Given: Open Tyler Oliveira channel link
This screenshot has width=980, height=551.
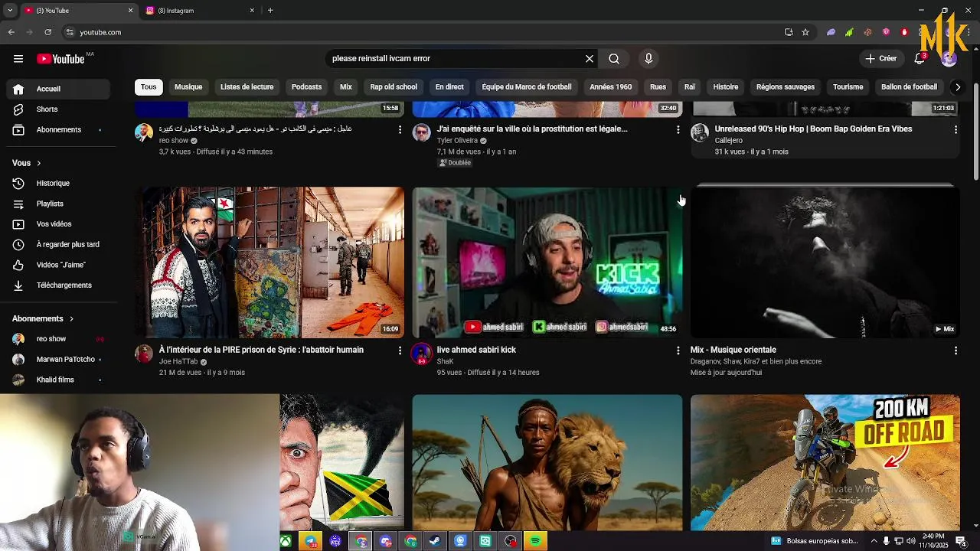Looking at the screenshot, I should point(457,141).
